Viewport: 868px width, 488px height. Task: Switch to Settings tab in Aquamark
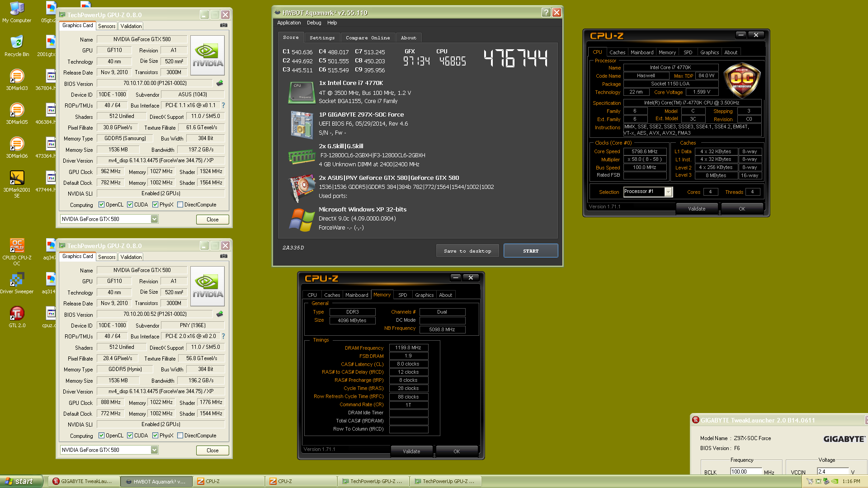click(322, 38)
